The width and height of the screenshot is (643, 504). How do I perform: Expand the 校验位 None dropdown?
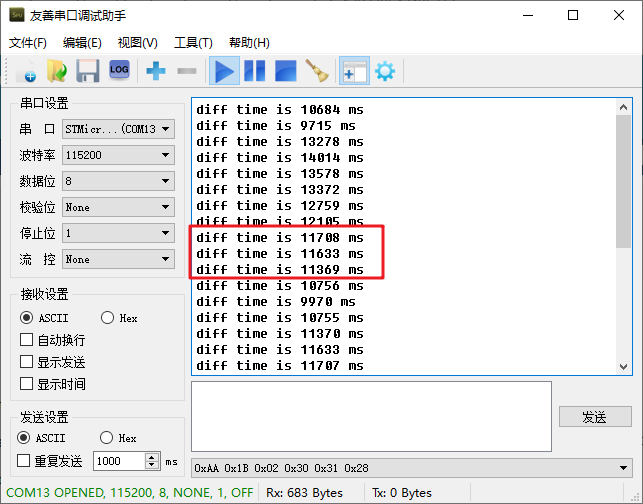click(119, 207)
